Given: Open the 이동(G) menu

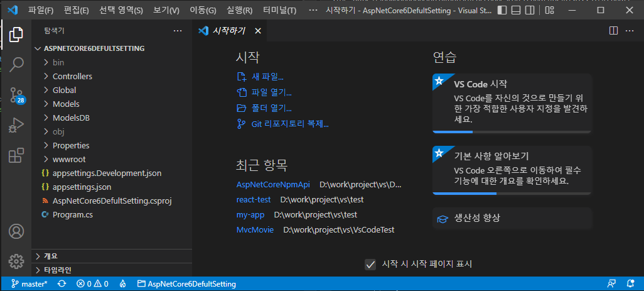Looking at the screenshot, I should click(x=203, y=10).
